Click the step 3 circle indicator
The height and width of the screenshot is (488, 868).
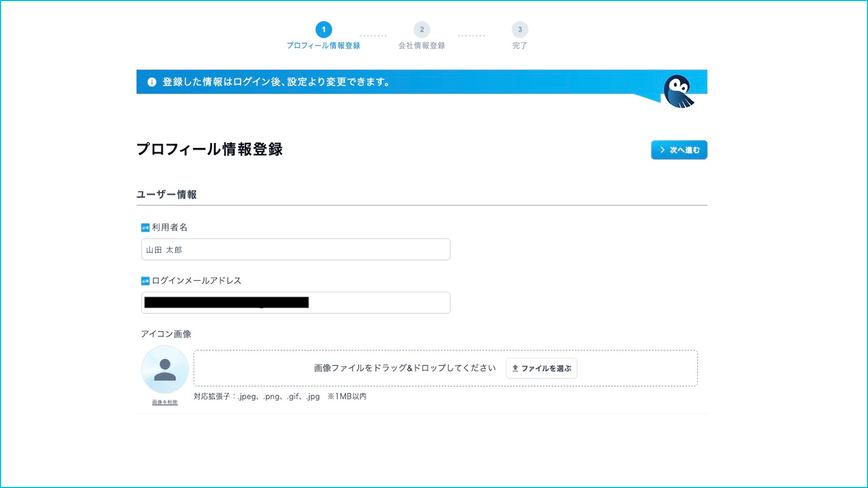pyautogui.click(x=520, y=29)
